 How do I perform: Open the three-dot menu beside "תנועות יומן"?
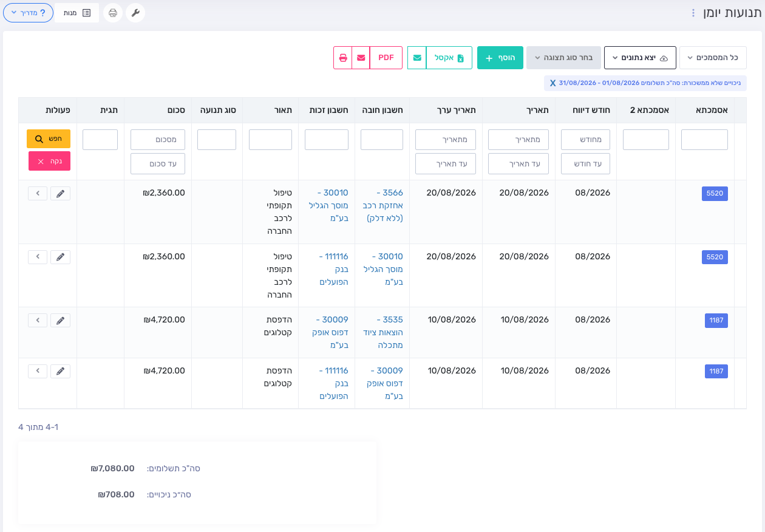coord(693,13)
